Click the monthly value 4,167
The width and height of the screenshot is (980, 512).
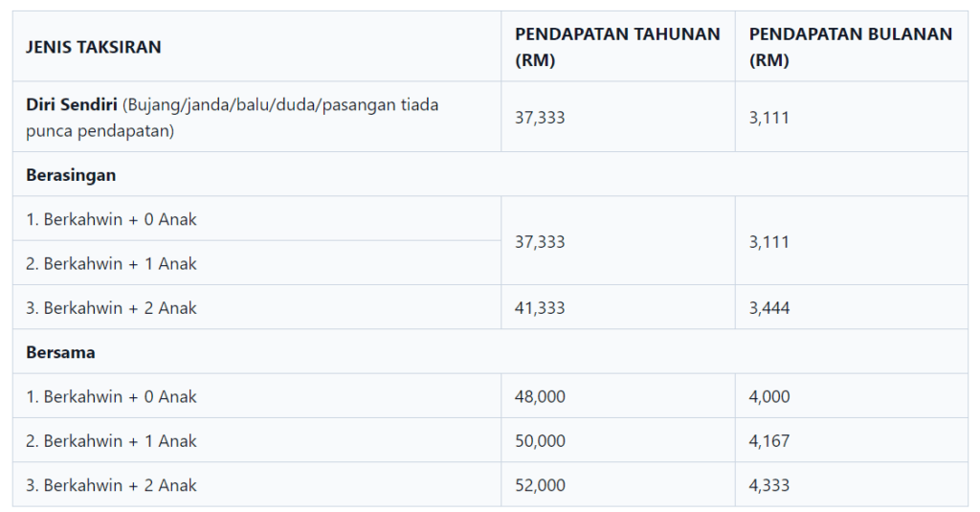[x=769, y=441]
